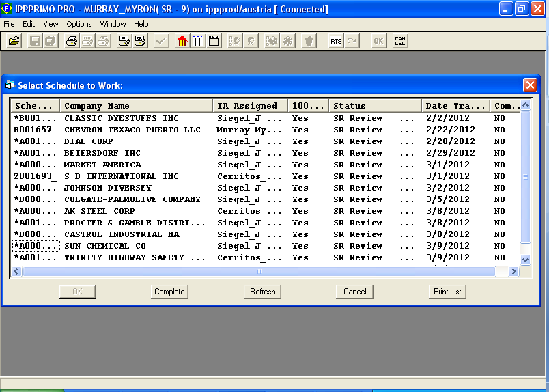
Task: Open the Help menu
Action: click(x=141, y=24)
